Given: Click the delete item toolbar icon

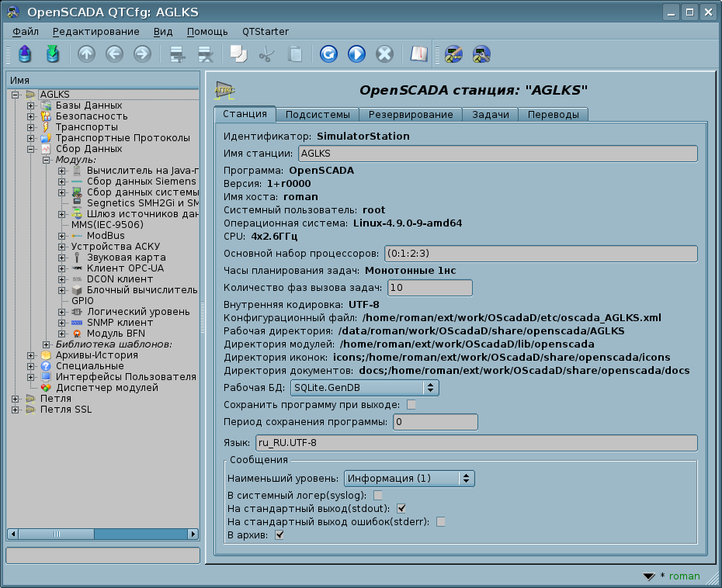Looking at the screenshot, I should pyautogui.click(x=206, y=54).
